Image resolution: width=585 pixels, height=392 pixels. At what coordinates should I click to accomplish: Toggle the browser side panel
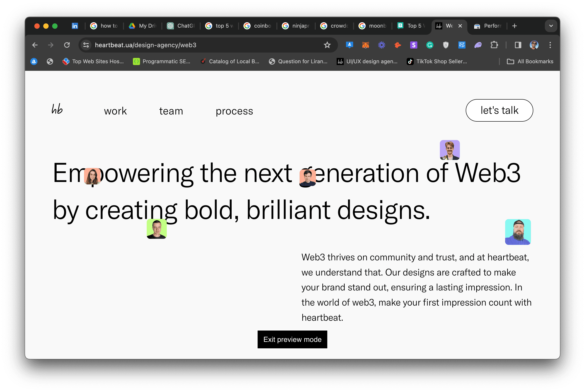point(518,45)
